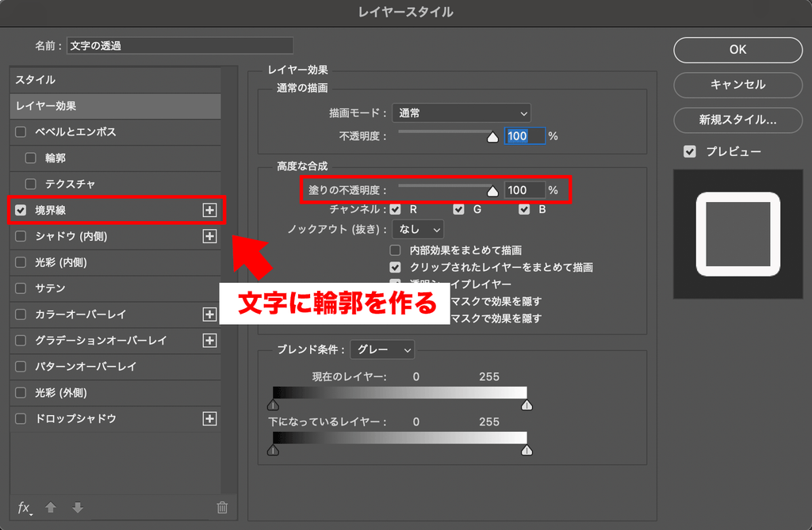812x530 pixels.
Task: Click the plus icon beside カラーオーバーレイ
Action: pyautogui.click(x=209, y=315)
